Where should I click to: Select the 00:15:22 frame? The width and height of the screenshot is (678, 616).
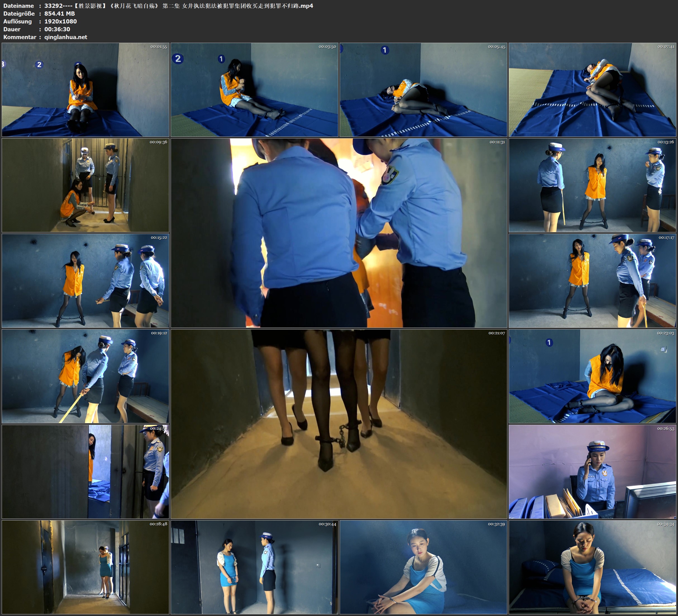point(85,280)
